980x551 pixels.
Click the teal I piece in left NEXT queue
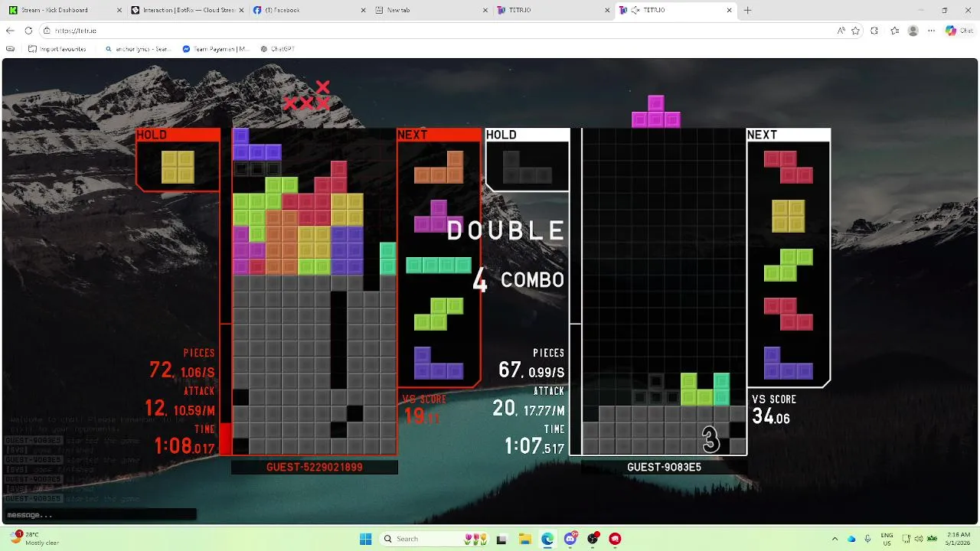click(439, 265)
